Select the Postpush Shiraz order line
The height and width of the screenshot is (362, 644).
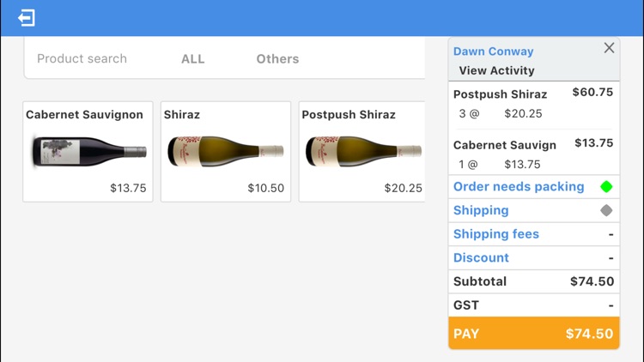[x=532, y=103]
